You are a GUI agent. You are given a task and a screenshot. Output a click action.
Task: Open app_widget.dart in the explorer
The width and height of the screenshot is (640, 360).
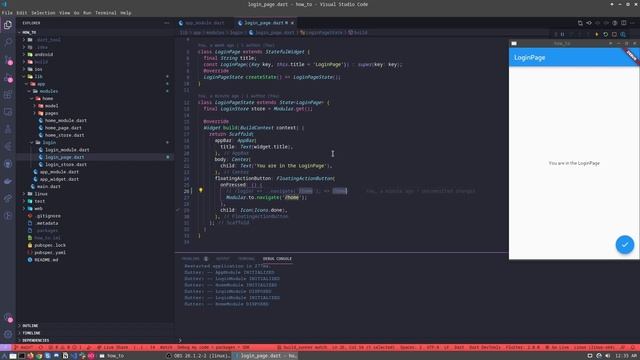click(95, 179)
